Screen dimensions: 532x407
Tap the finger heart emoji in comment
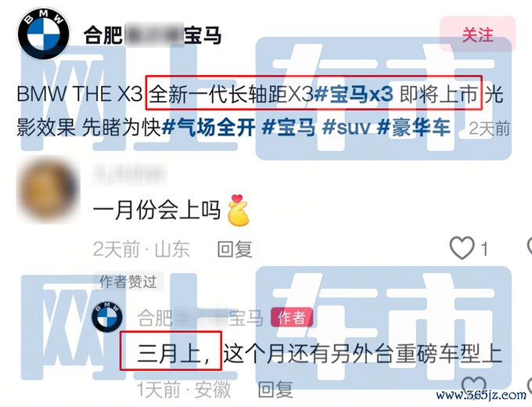click(238, 210)
